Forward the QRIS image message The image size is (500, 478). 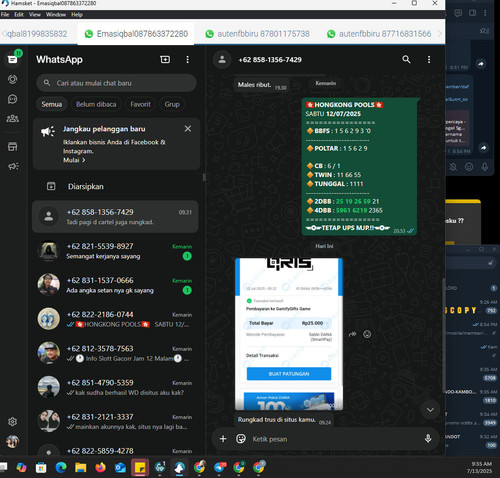pos(352,334)
